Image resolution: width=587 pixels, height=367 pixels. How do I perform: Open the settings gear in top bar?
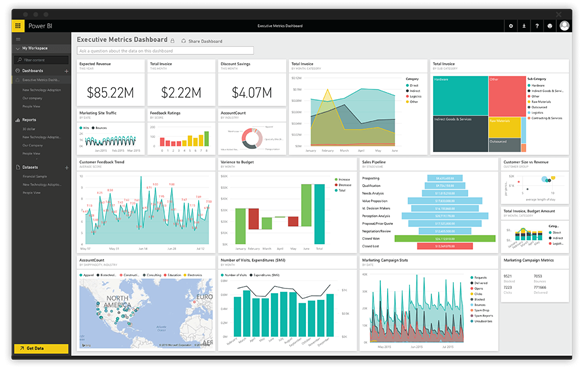(511, 26)
